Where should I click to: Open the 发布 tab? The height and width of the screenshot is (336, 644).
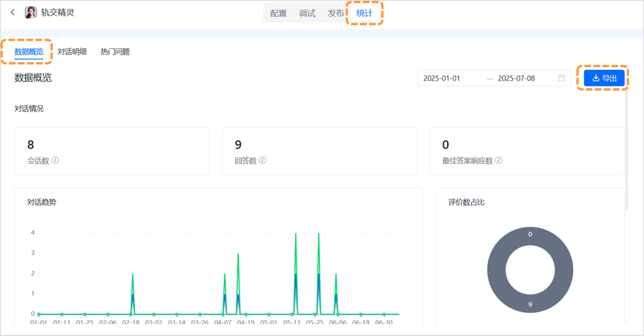[x=336, y=13]
